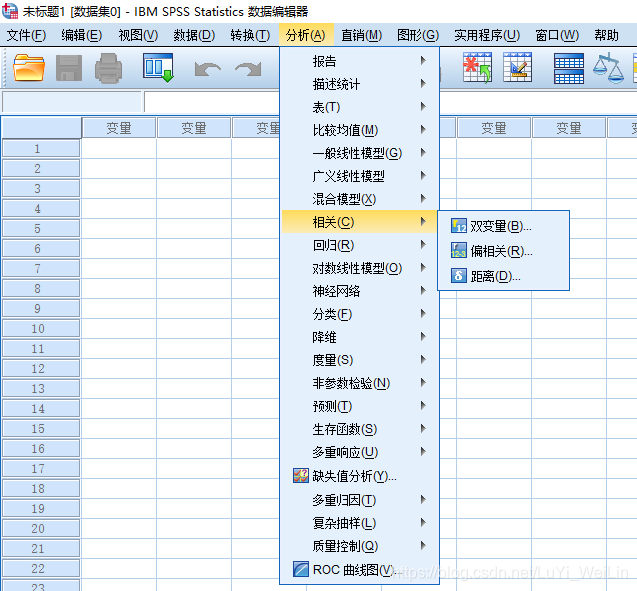Expand the 混合模型(X) submenu
637x591 pixels.
click(360, 199)
